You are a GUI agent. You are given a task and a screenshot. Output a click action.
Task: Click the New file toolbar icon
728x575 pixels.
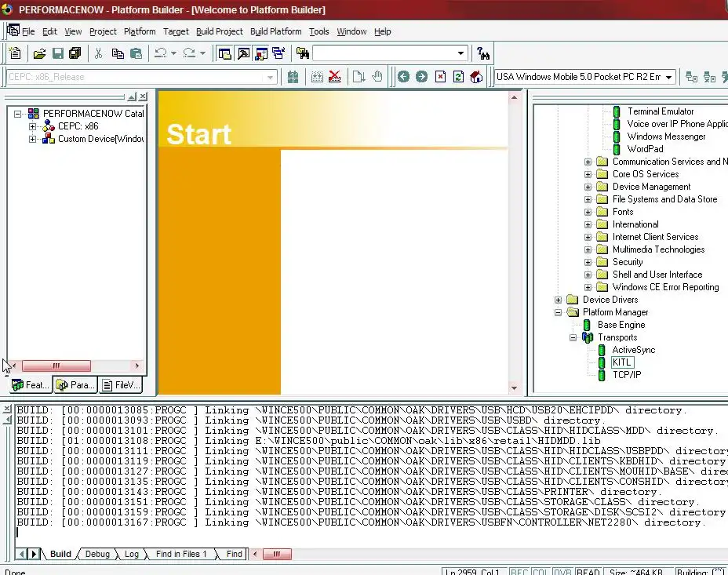pyautogui.click(x=16, y=53)
